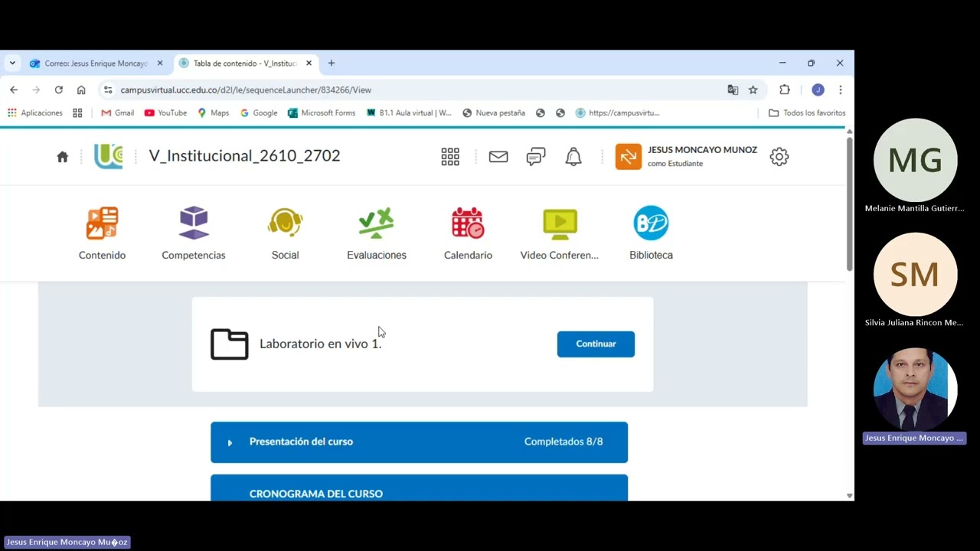The image size is (980, 551).
Task: Open the translate page icon
Action: (x=733, y=90)
